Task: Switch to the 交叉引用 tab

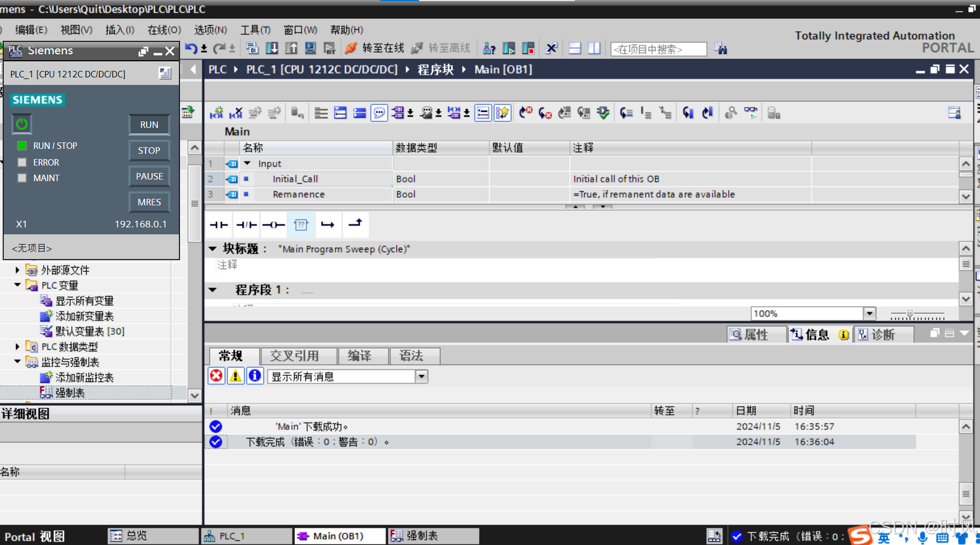Action: (x=299, y=356)
